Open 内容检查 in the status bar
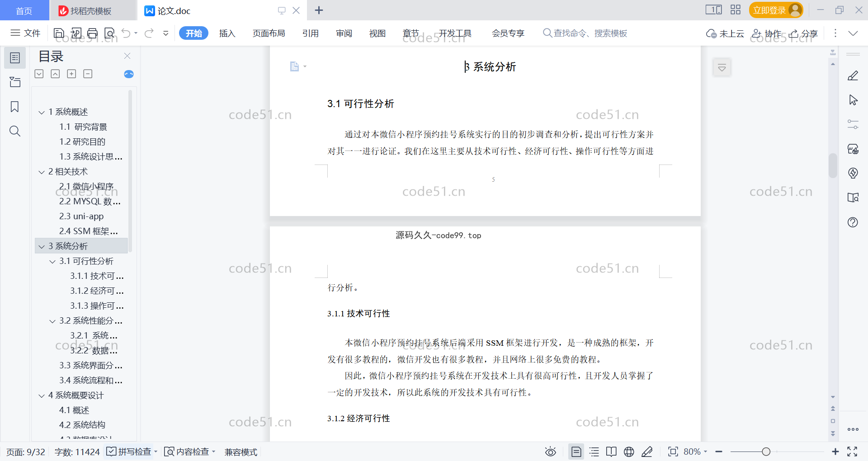The image size is (868, 461). click(x=187, y=452)
